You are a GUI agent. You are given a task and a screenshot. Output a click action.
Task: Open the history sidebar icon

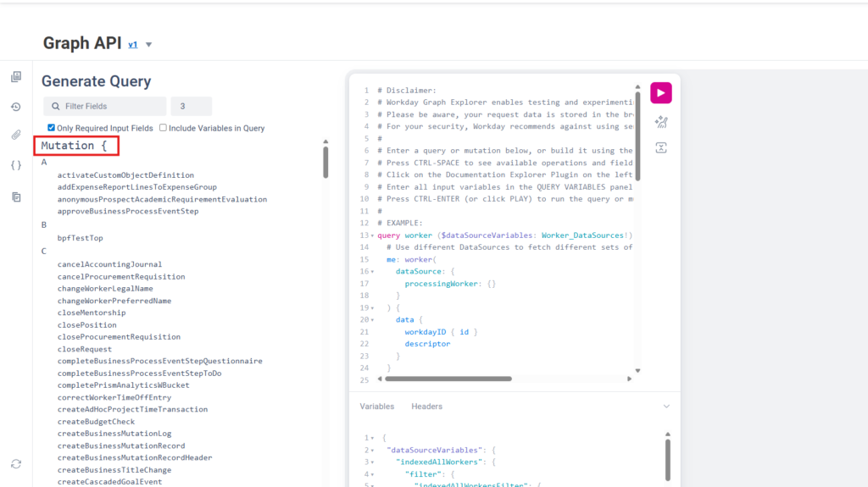point(16,107)
